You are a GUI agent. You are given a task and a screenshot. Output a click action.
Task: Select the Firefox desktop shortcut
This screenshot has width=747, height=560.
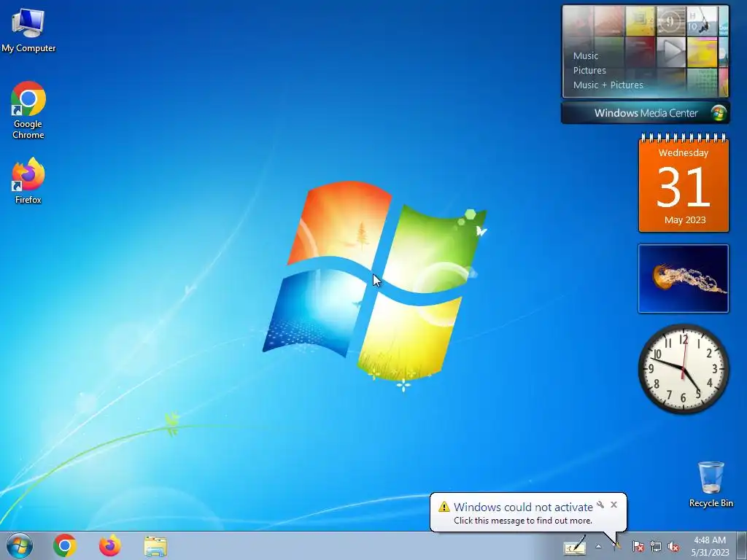click(x=28, y=181)
